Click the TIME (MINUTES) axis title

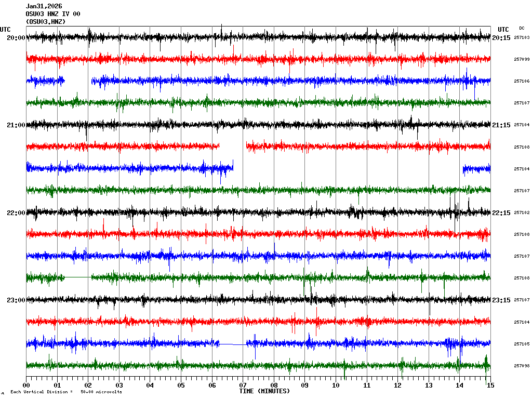pos(264,391)
